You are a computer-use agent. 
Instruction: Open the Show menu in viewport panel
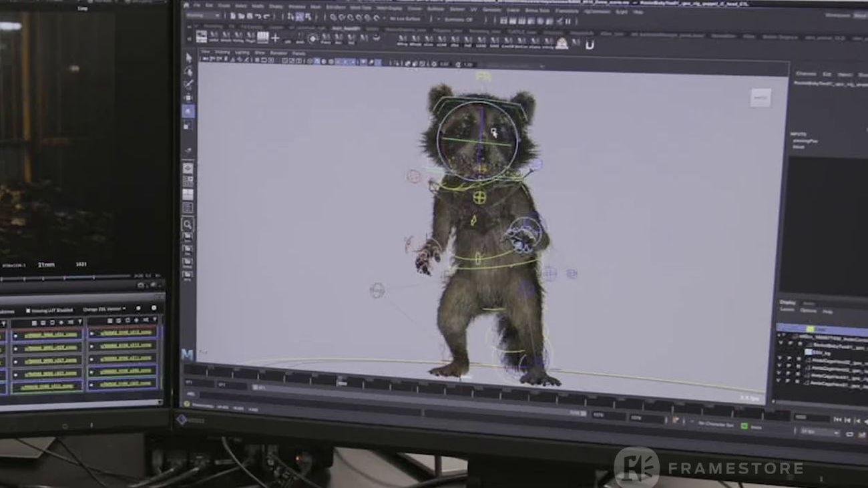click(x=260, y=53)
